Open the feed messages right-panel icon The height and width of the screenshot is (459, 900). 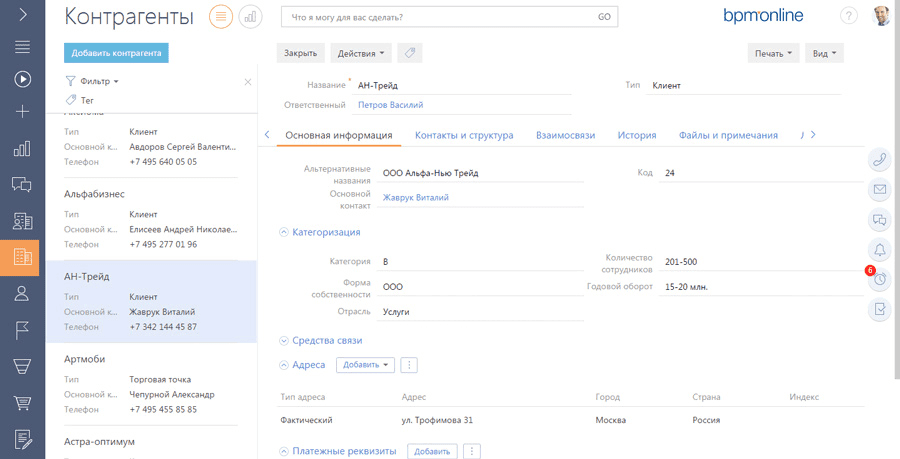(879, 219)
